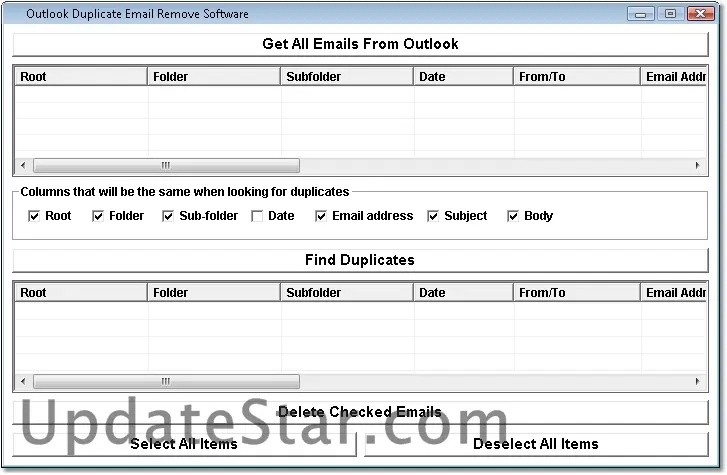
Task: Click Folder column header in duplicates list
Action: (214, 293)
